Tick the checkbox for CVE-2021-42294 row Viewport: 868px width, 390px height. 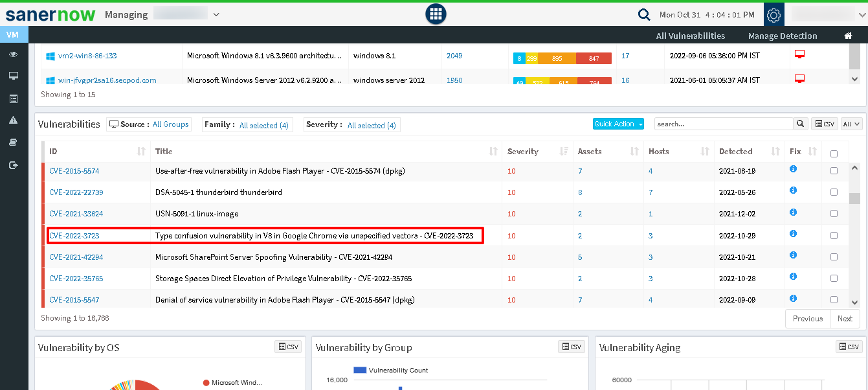pyautogui.click(x=834, y=257)
